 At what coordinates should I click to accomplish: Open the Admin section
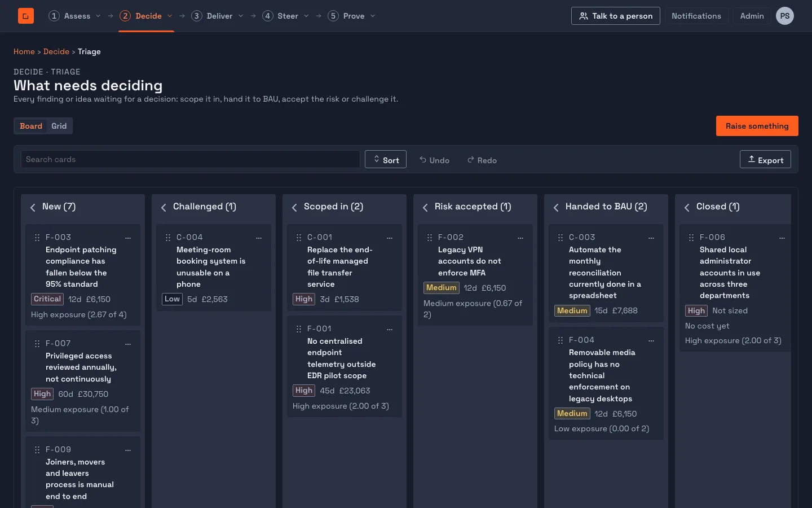pos(752,16)
